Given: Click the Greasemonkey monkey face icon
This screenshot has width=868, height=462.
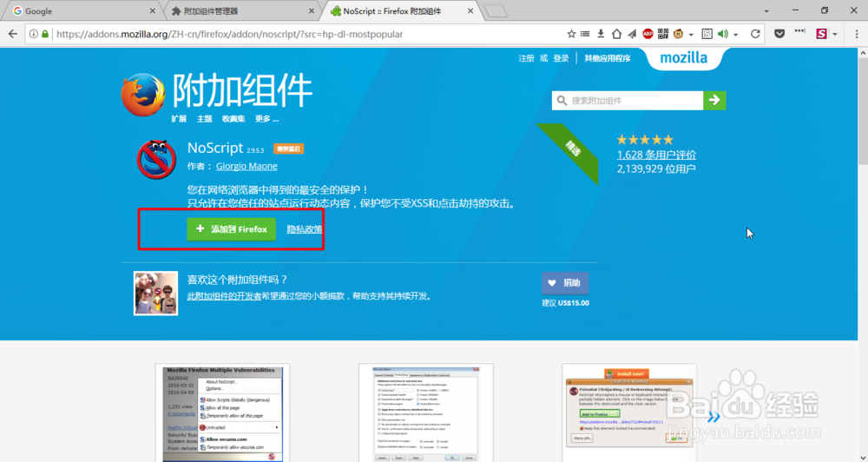Looking at the screenshot, I should 679,35.
